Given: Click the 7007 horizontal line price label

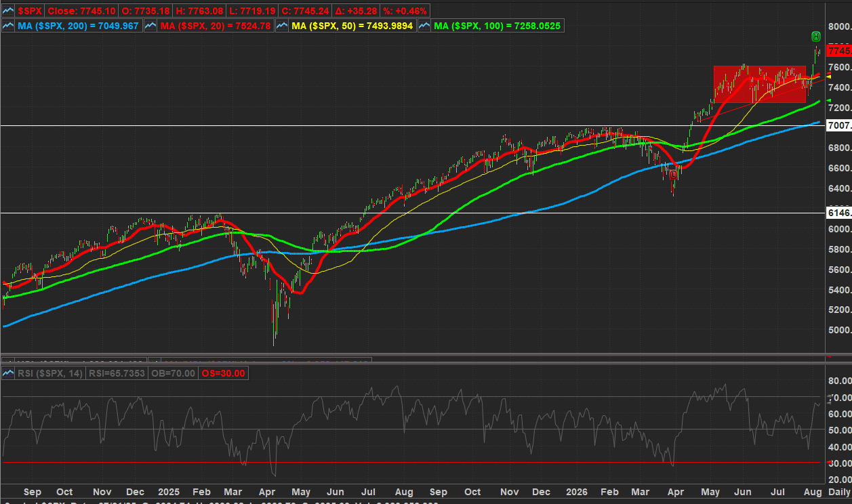Looking at the screenshot, I should click(x=839, y=126).
